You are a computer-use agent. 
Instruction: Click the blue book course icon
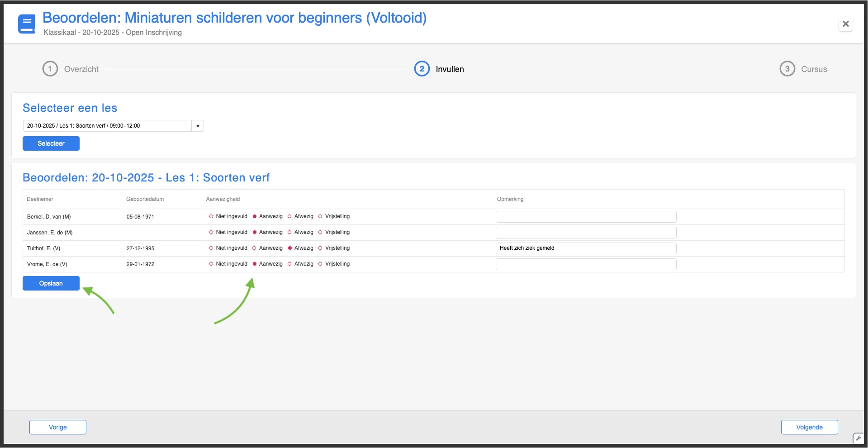coord(27,24)
